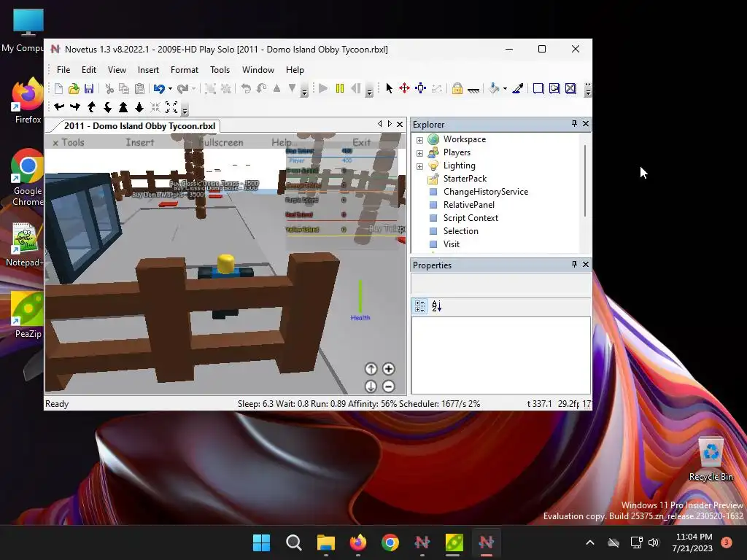Pause the simulation with the yellow Pause icon
Image resolution: width=747 pixels, height=560 pixels.
point(340,88)
